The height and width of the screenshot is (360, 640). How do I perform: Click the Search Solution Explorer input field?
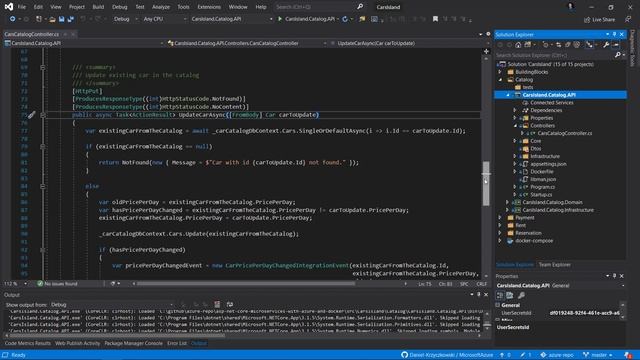coord(555,55)
